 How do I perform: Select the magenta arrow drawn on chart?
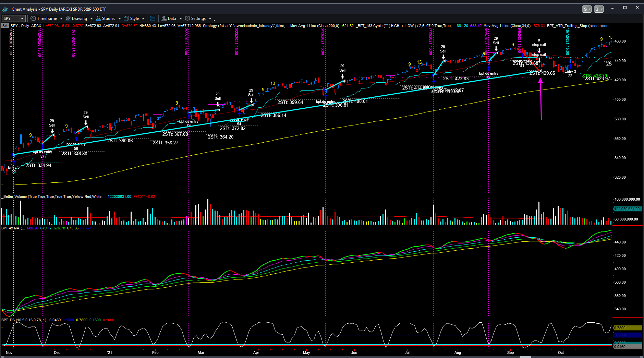click(x=541, y=99)
